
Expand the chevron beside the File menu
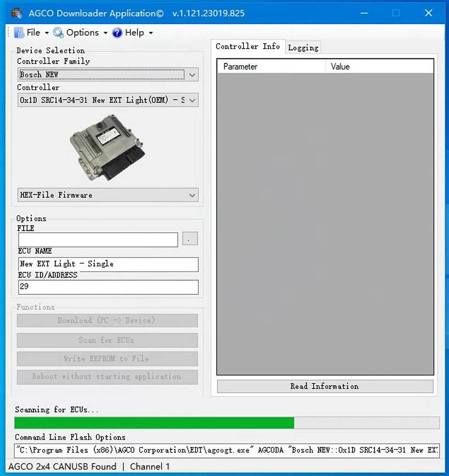[x=47, y=32]
